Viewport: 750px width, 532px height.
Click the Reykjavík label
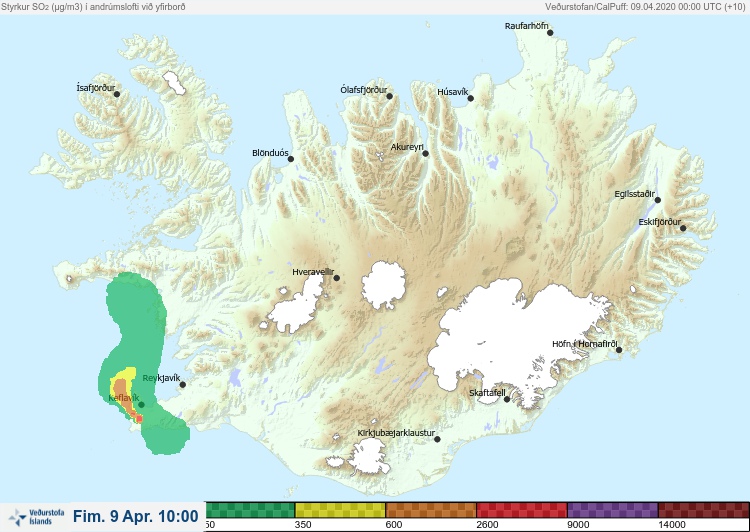pyautogui.click(x=161, y=378)
